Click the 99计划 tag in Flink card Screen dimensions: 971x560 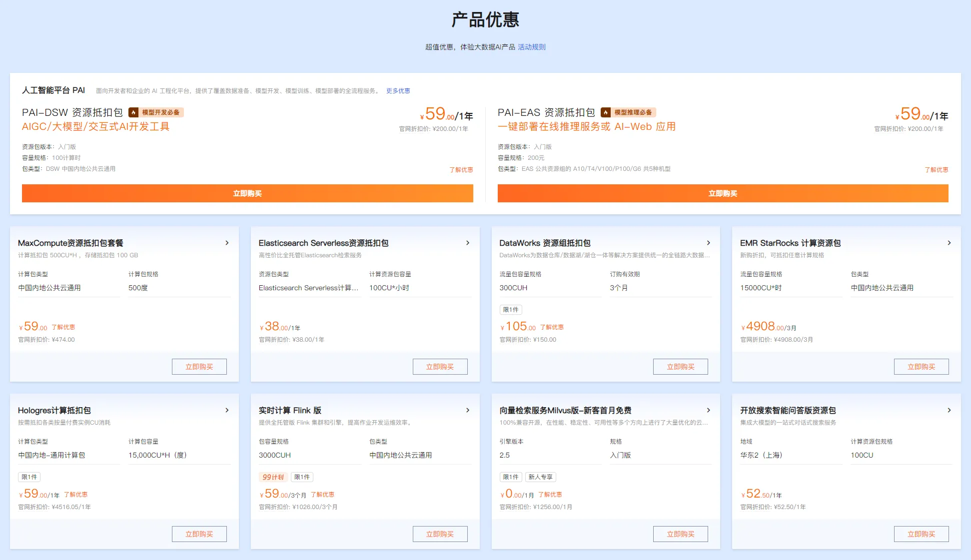pyautogui.click(x=273, y=477)
